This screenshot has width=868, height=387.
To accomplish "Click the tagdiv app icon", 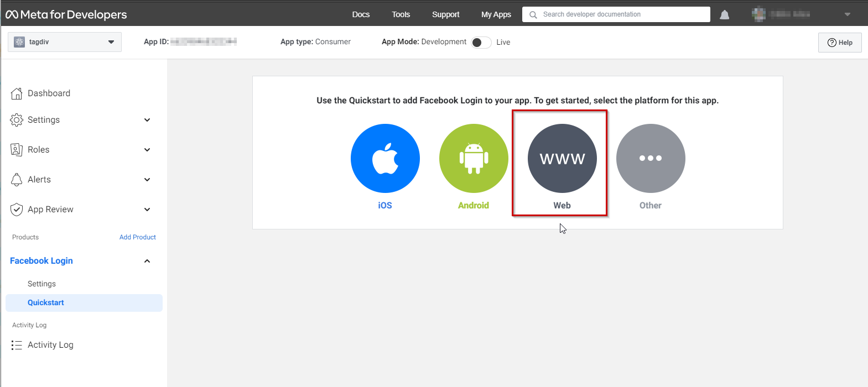I will click(x=19, y=42).
